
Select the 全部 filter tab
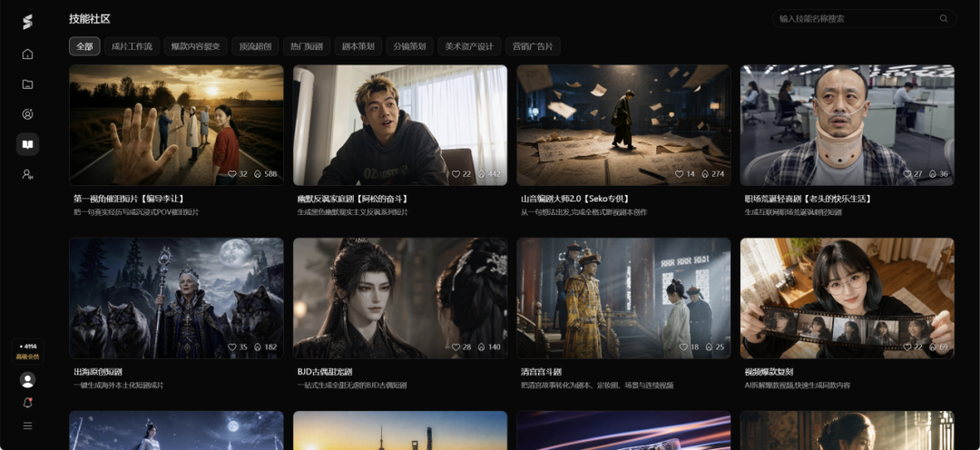click(x=84, y=46)
